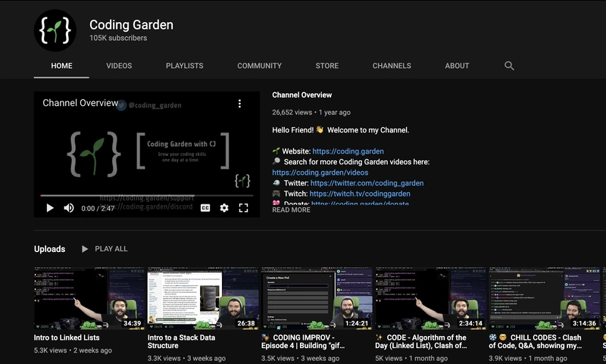Open the Uploads section heading
This screenshot has width=606, height=364.
(49, 249)
